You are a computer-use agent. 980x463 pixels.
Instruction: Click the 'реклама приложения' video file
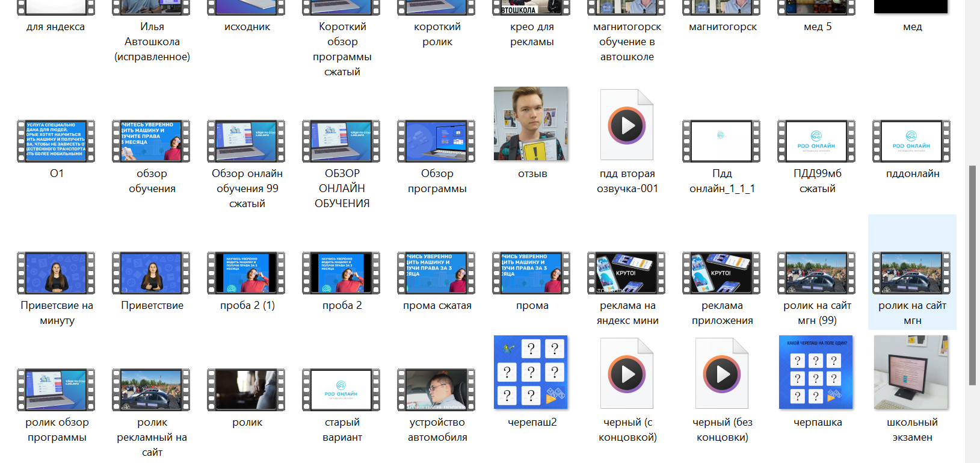(x=721, y=273)
